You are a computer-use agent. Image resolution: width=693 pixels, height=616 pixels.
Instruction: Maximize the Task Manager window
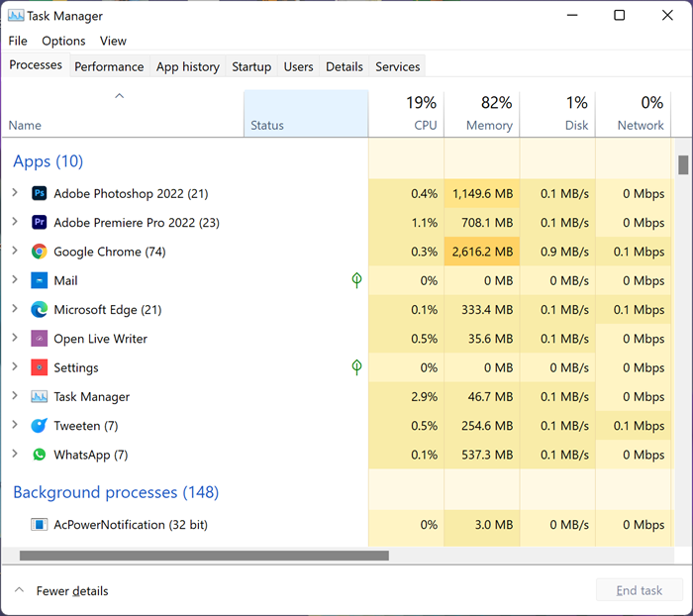(x=619, y=16)
